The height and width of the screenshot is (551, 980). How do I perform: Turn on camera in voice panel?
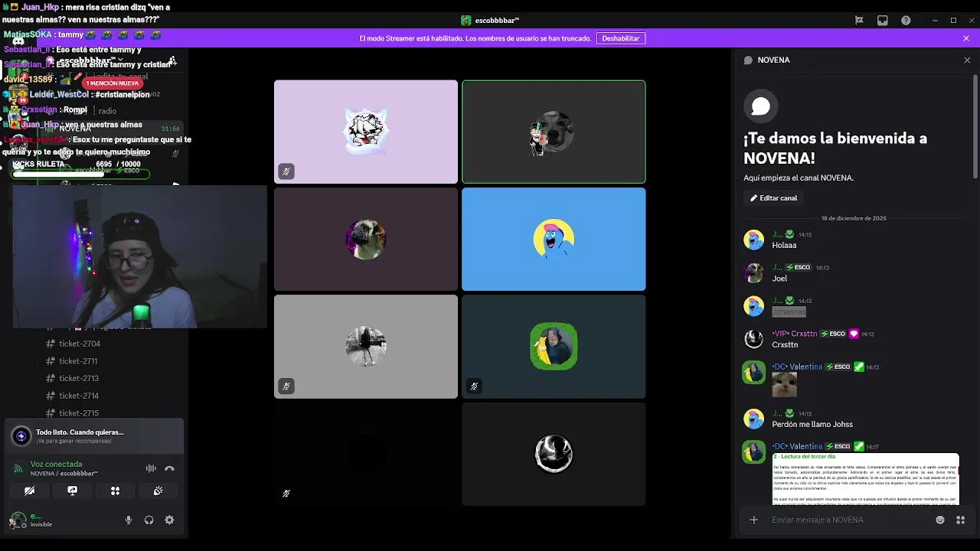[29, 491]
